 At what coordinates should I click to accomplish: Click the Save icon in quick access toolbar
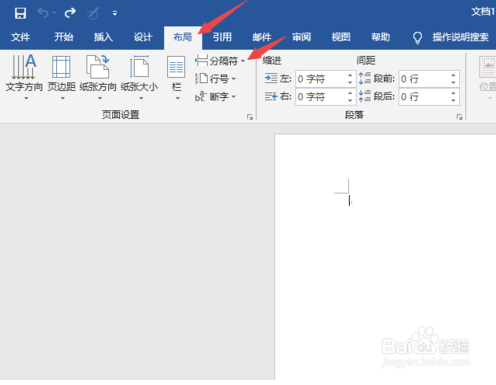coord(20,13)
